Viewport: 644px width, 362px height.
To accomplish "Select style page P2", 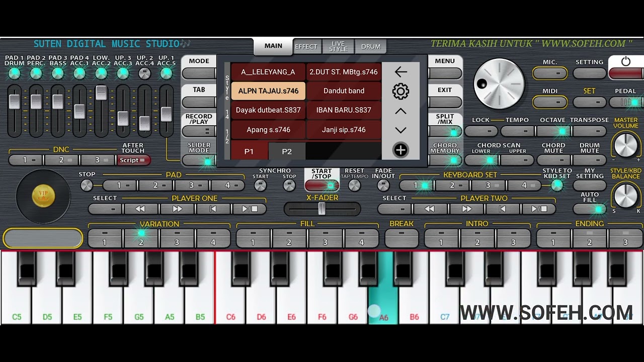I will point(287,151).
